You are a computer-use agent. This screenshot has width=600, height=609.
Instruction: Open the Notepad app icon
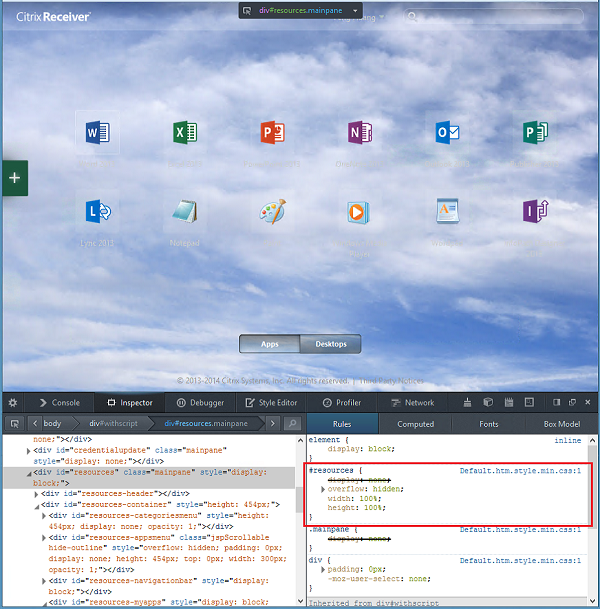(x=184, y=212)
